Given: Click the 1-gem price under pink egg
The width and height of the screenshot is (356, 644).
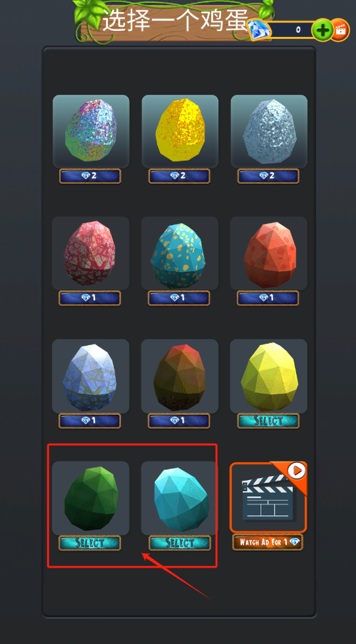Looking at the screenshot, I should pyautogui.click(x=90, y=298).
